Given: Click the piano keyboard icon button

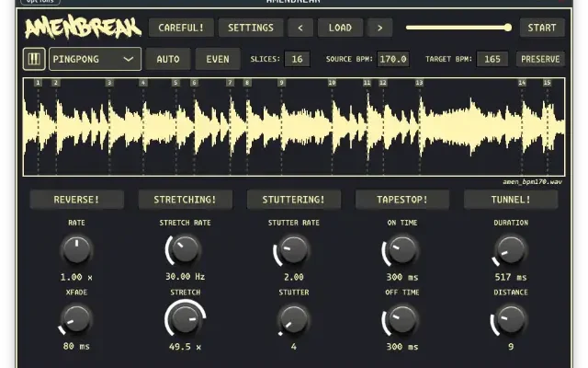Looking at the screenshot, I should click(x=34, y=59).
